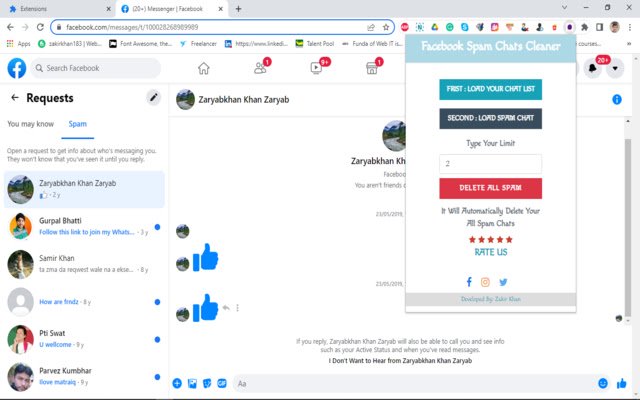Viewport: 640px width, 400px height.
Task: Open the Friends icon with badge
Action: (260, 68)
